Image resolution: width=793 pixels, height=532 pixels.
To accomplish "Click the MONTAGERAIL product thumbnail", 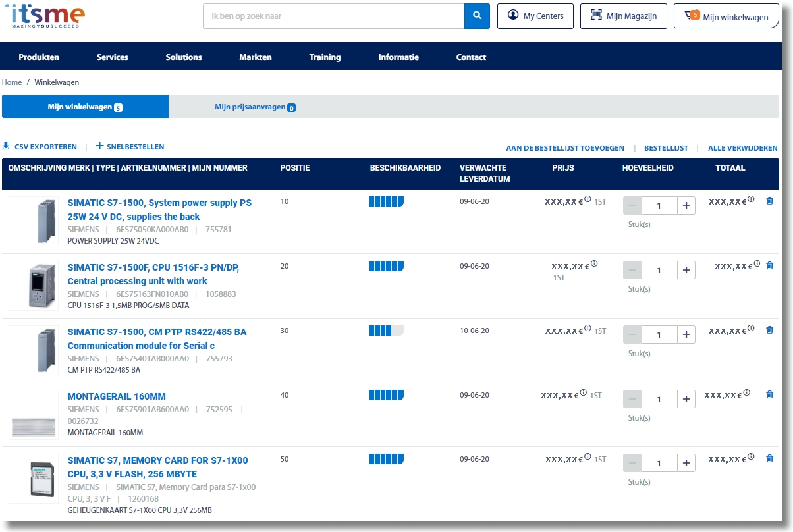I will pyautogui.click(x=34, y=414).
